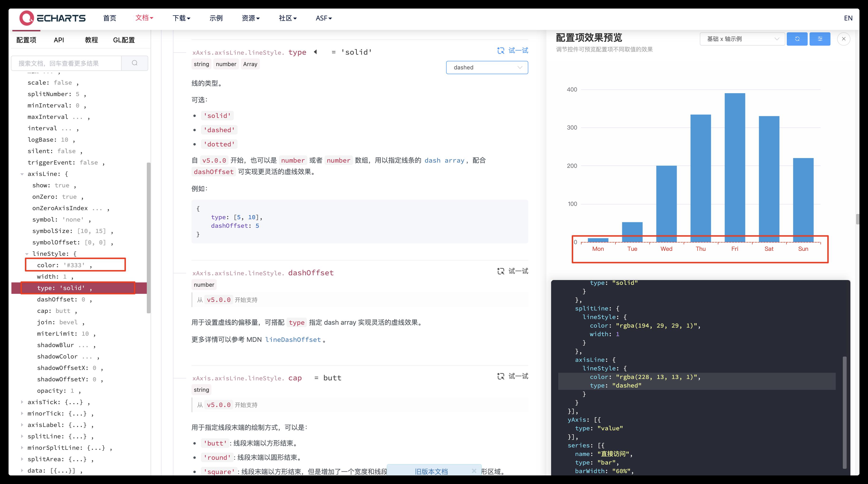868x484 pixels.
Task: Open the 资源 nav menu
Action: tap(251, 18)
